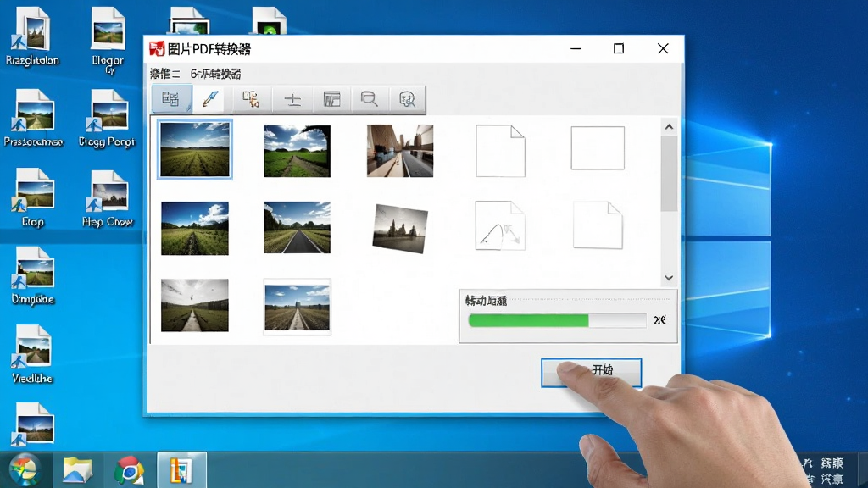The width and height of the screenshot is (868, 488).
Task: Click the green-circle desktop icon above the window
Action: (x=269, y=21)
